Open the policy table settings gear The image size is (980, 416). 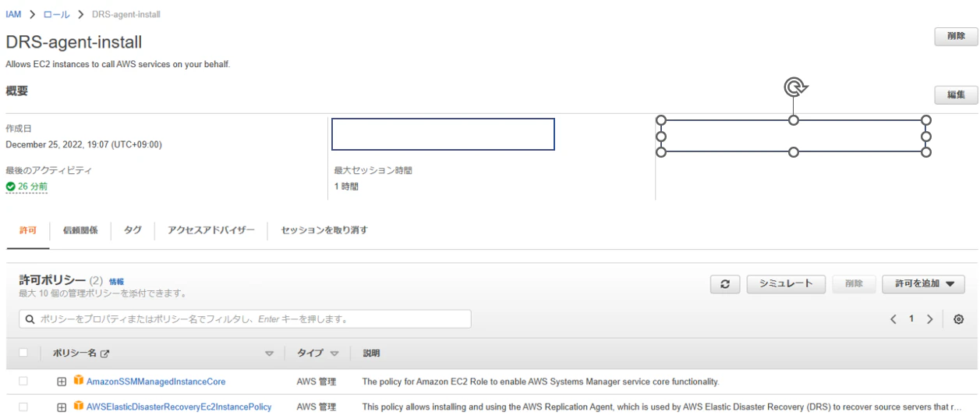958,319
